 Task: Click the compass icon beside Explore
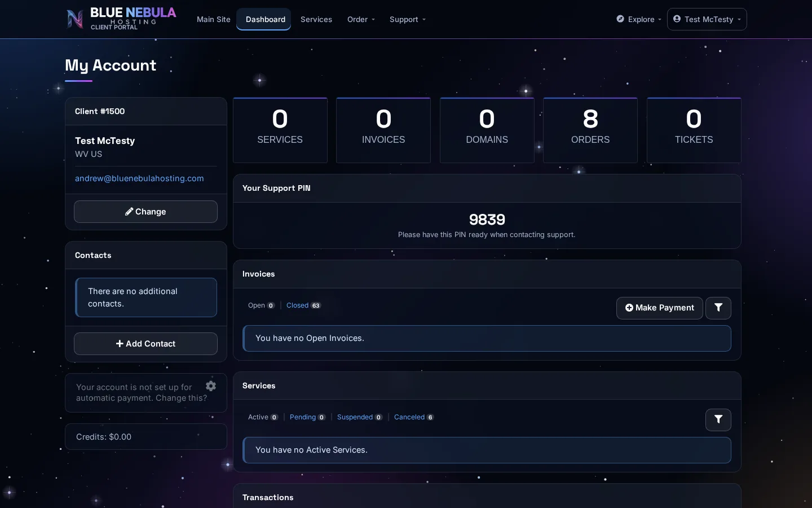point(620,19)
